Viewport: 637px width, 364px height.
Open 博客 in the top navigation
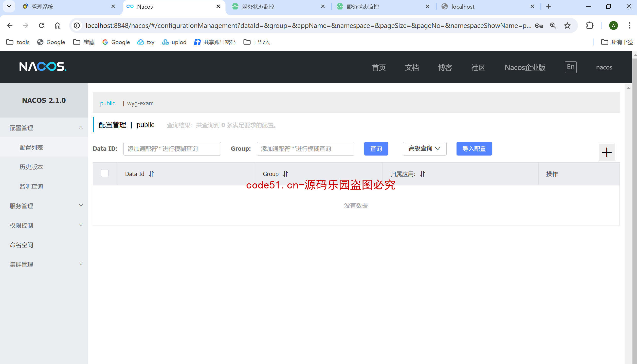(445, 67)
